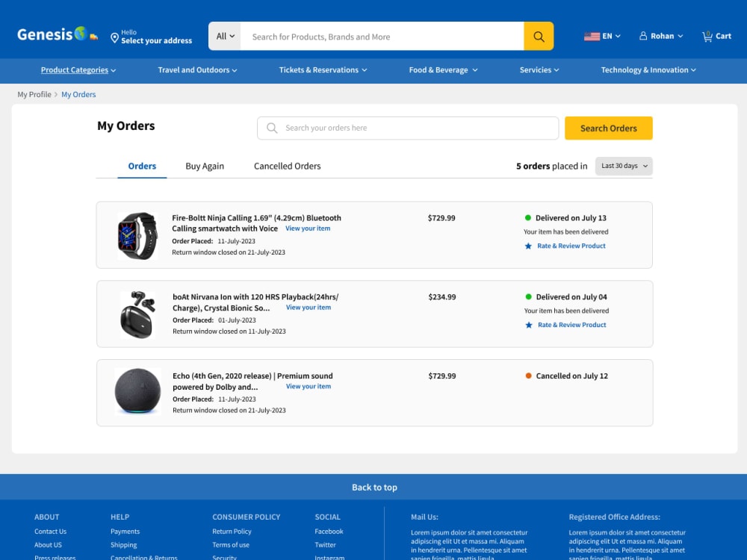This screenshot has height=560, width=747.
Task: Click Cancelled on July 12 status
Action: pyautogui.click(x=571, y=376)
